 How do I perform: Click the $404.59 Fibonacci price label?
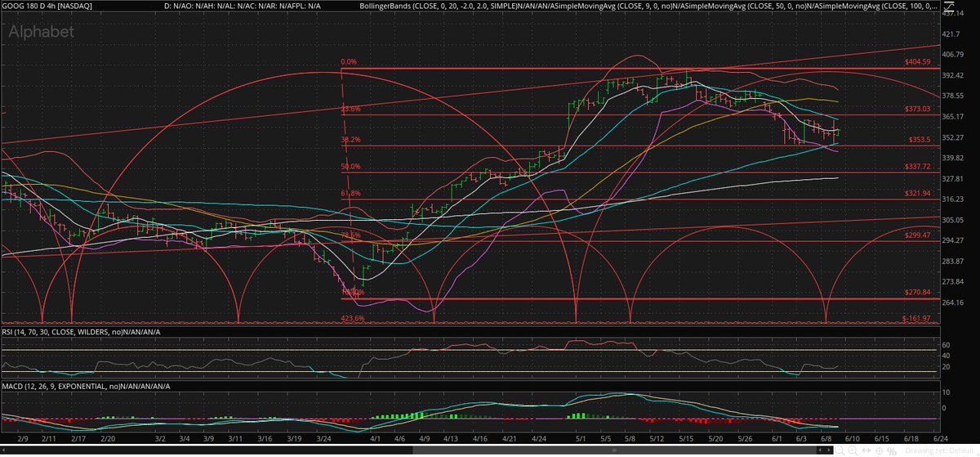tap(917, 62)
